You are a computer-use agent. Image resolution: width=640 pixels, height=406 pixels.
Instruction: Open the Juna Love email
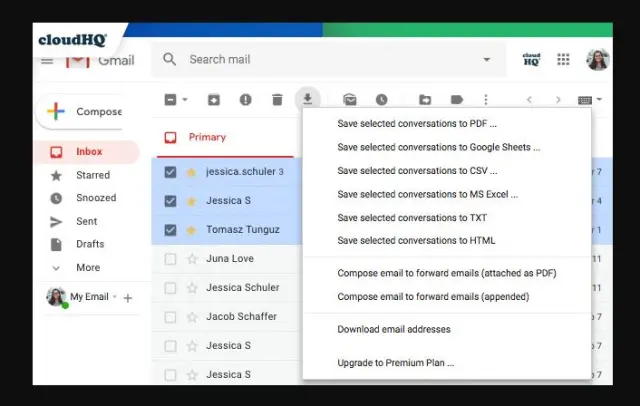point(230,259)
